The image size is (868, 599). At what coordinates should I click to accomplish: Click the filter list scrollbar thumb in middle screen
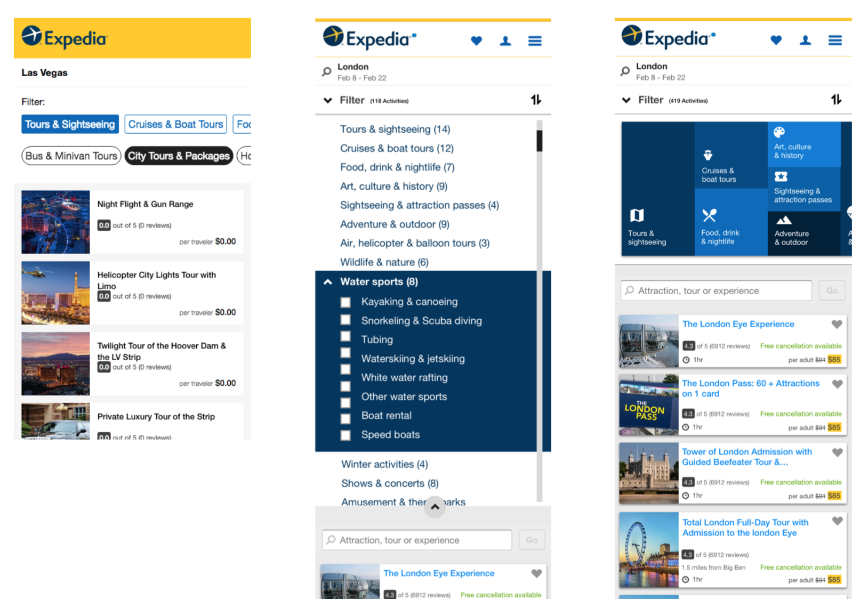coord(539,141)
